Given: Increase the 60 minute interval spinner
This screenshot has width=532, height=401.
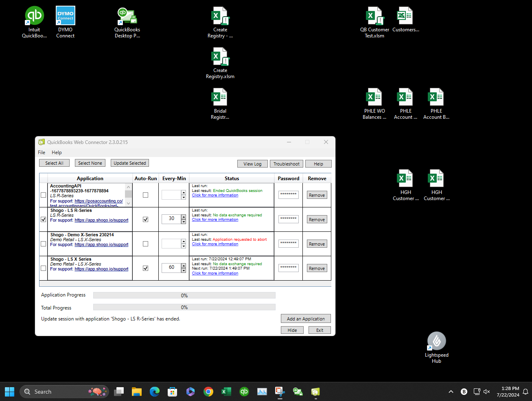Looking at the screenshot, I should [x=184, y=266].
